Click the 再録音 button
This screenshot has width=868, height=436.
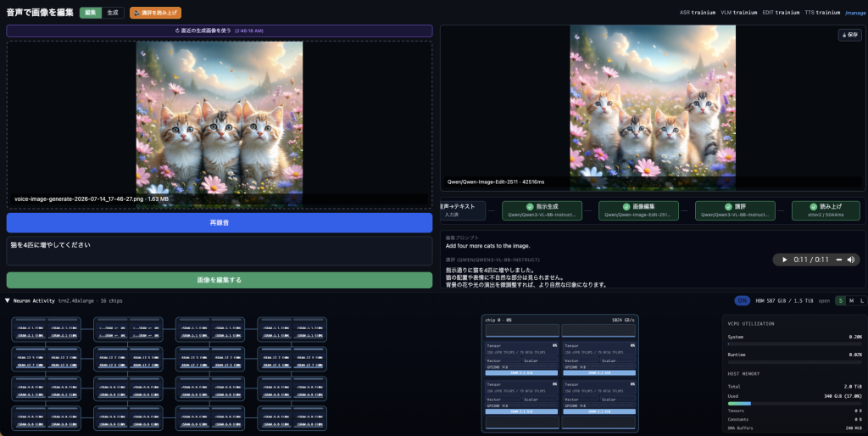click(220, 223)
